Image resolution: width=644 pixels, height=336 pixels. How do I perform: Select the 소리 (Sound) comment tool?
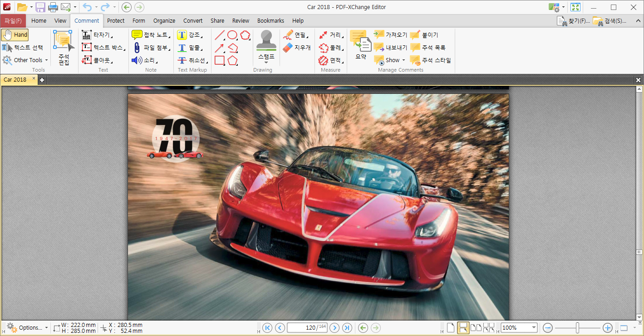tap(145, 60)
